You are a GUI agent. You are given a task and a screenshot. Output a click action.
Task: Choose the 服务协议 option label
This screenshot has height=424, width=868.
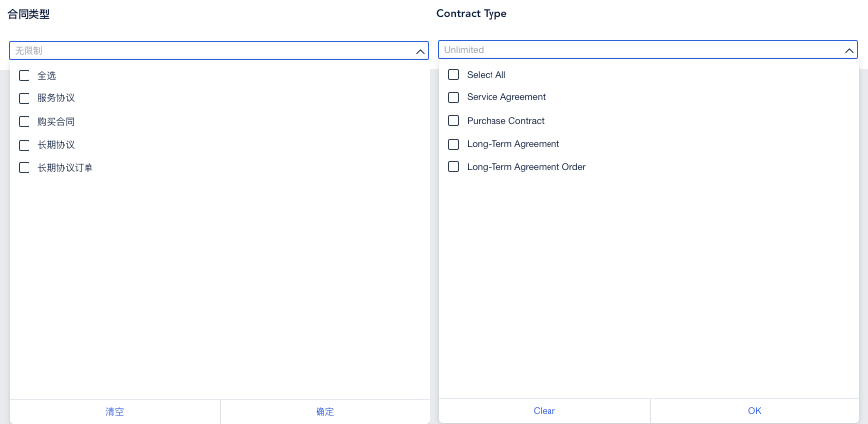pyautogui.click(x=56, y=98)
